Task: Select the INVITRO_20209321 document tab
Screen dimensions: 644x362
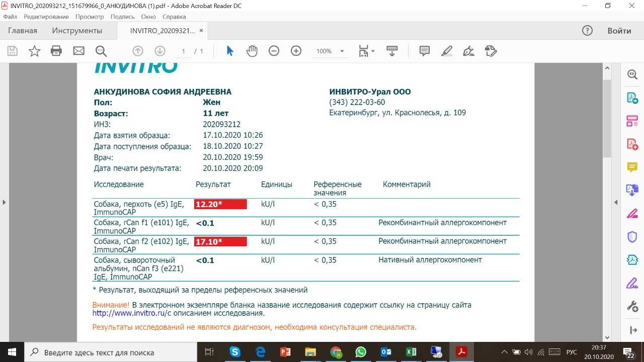Action: (x=162, y=31)
